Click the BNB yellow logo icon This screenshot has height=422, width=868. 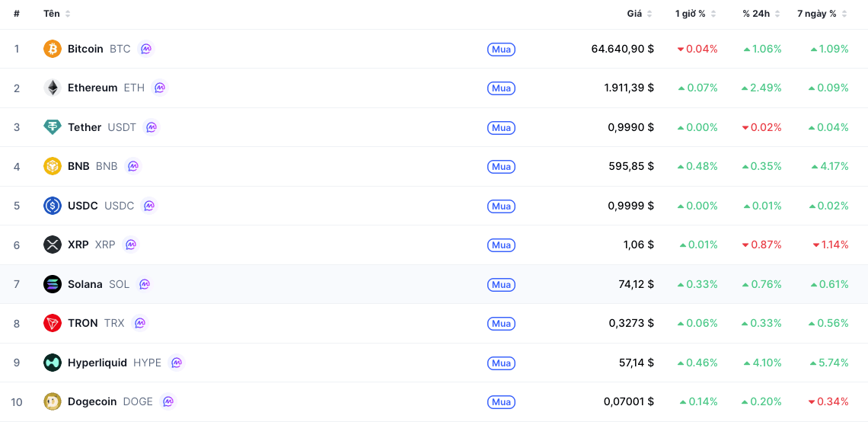(53, 166)
